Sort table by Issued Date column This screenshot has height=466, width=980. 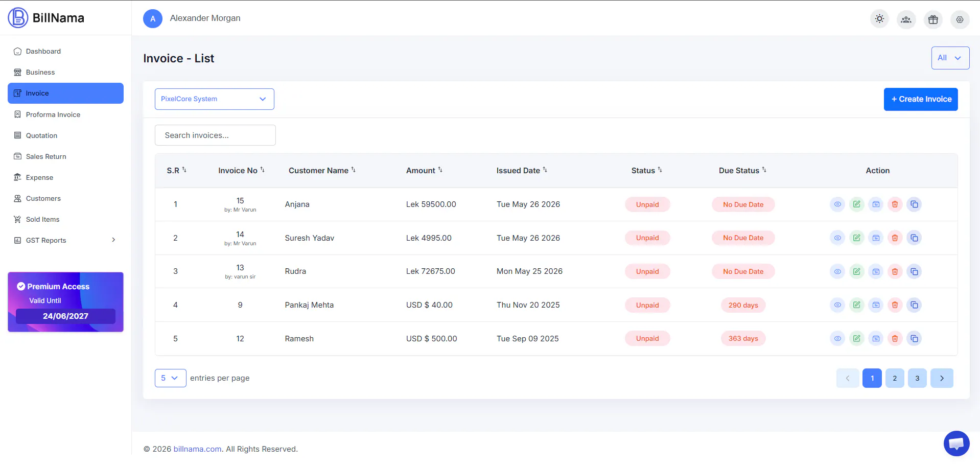[522, 171]
